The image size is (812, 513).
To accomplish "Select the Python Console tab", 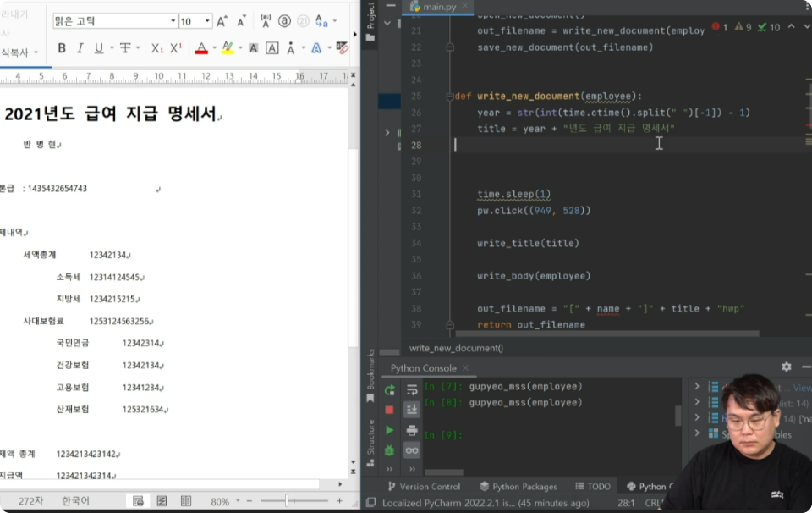I will (423, 368).
